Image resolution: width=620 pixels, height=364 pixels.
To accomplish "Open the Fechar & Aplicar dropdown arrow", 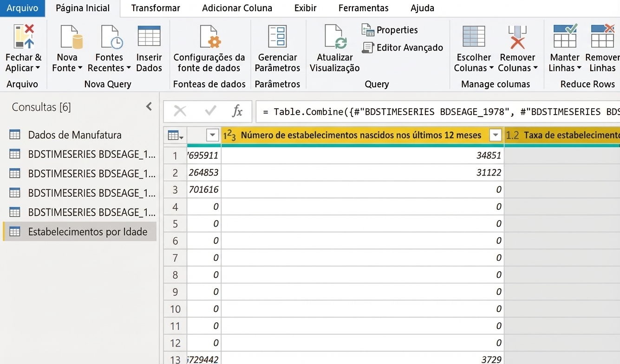I will pos(38,68).
